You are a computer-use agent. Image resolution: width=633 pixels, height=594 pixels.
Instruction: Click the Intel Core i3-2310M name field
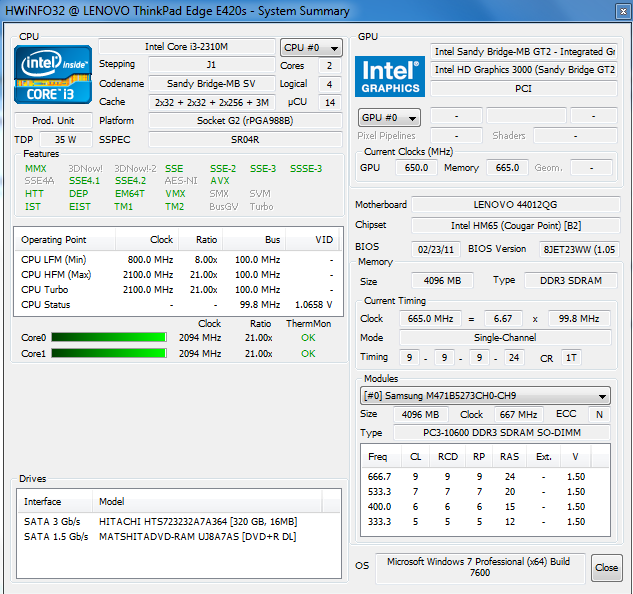point(187,46)
